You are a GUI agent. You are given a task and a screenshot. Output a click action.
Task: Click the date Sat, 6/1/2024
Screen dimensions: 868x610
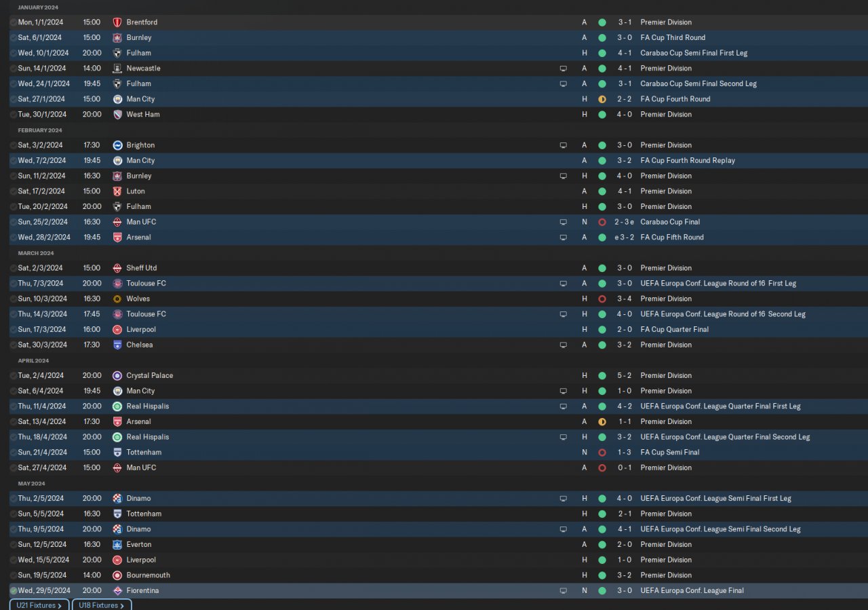click(40, 38)
